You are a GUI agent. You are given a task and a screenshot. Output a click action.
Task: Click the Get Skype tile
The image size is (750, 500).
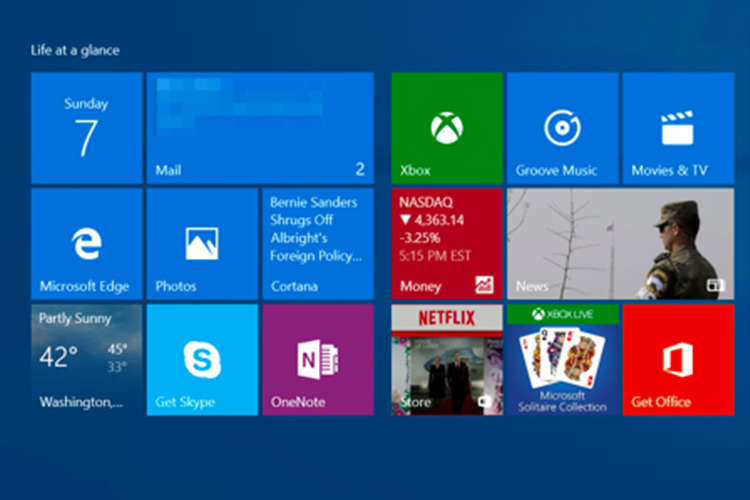[202, 360]
